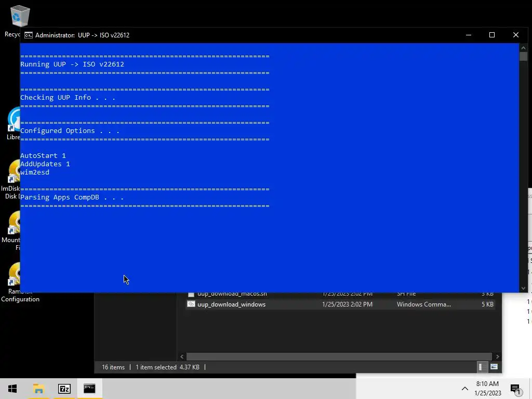The image size is (532, 399).
Task: Open File Explorer from the taskbar
Action: (38, 389)
